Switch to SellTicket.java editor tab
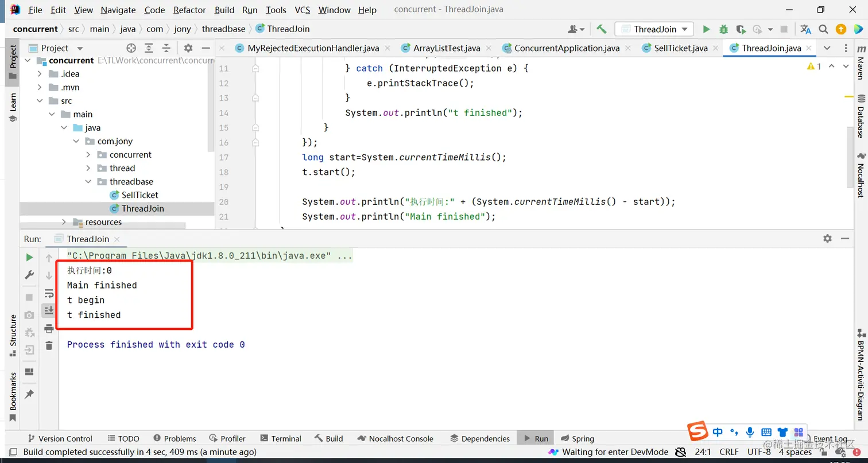 (x=681, y=48)
